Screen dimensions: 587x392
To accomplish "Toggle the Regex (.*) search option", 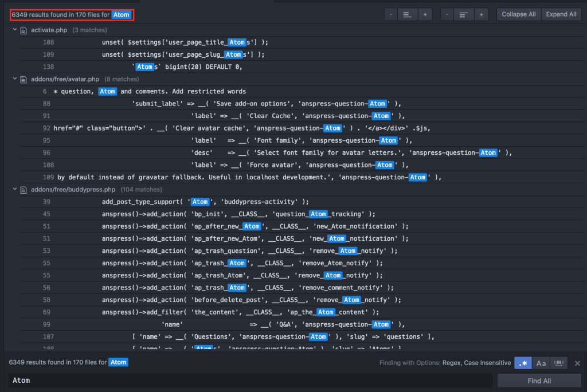I will [x=523, y=363].
